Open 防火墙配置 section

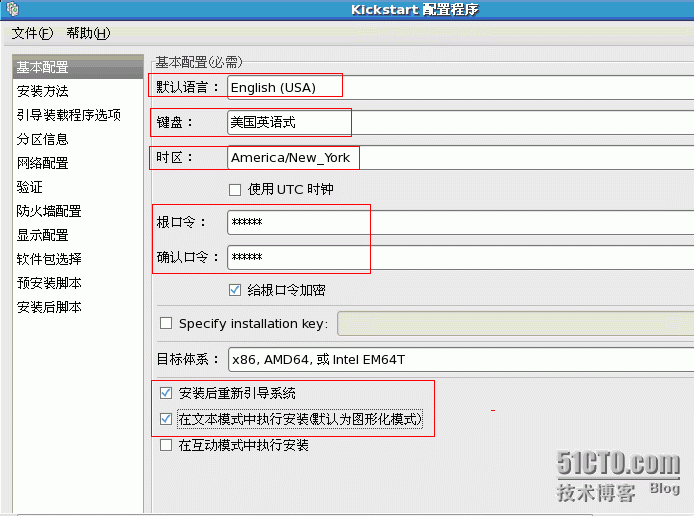coord(78,211)
